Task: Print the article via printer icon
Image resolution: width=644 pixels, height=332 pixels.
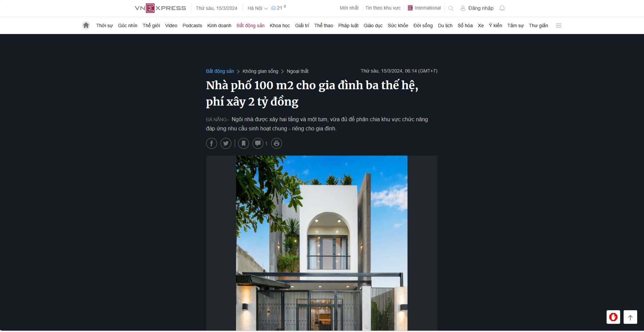Action: [x=277, y=143]
